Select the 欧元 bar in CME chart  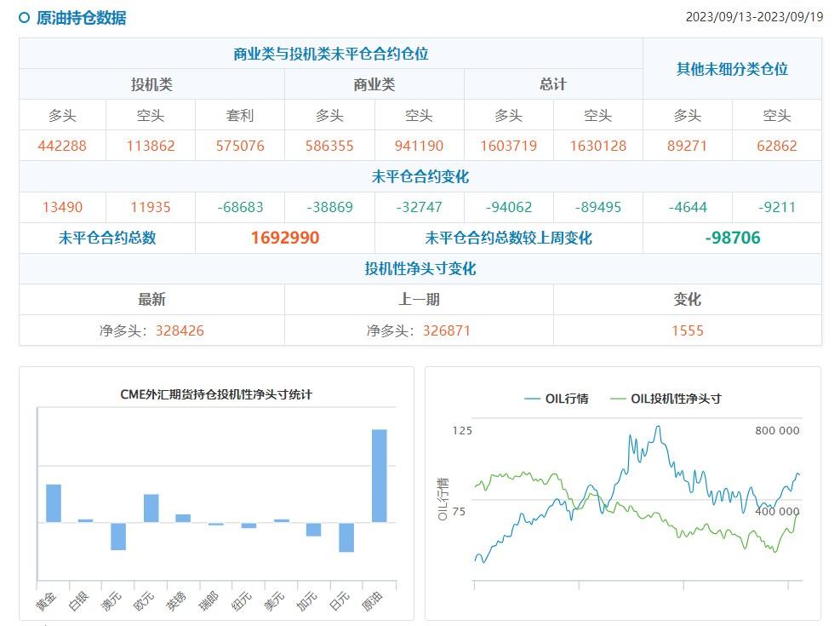pyautogui.click(x=151, y=508)
